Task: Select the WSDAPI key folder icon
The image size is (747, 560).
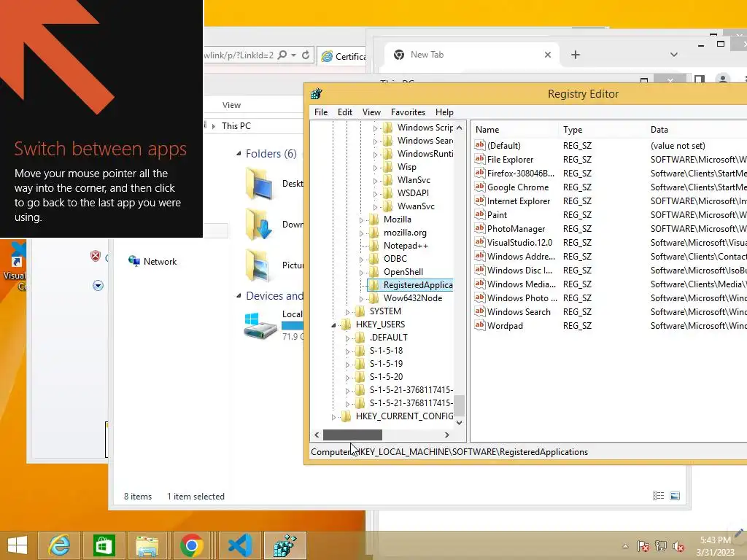Action: click(388, 192)
